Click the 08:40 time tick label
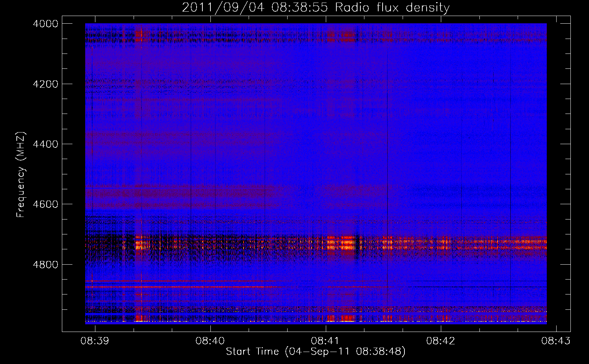 click(210, 341)
